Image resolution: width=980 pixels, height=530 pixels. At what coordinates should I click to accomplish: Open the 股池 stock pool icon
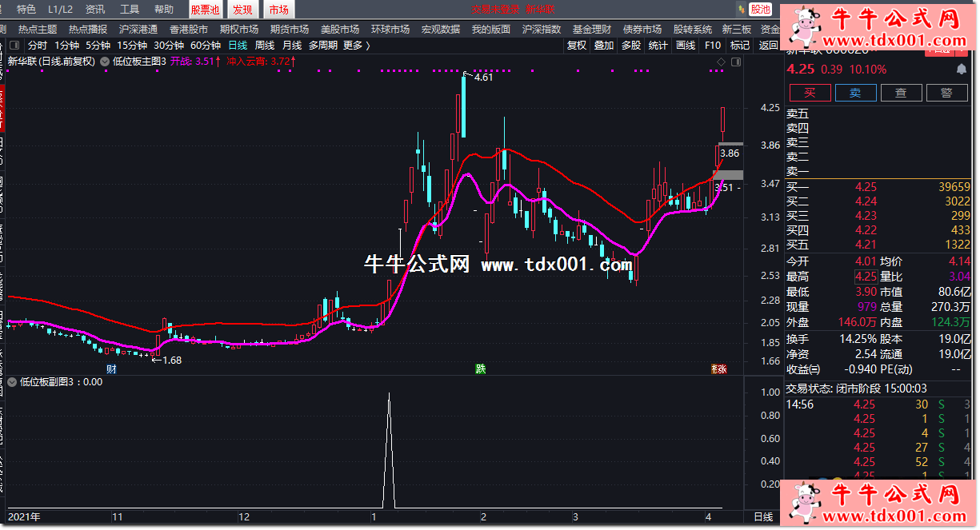coord(759,10)
